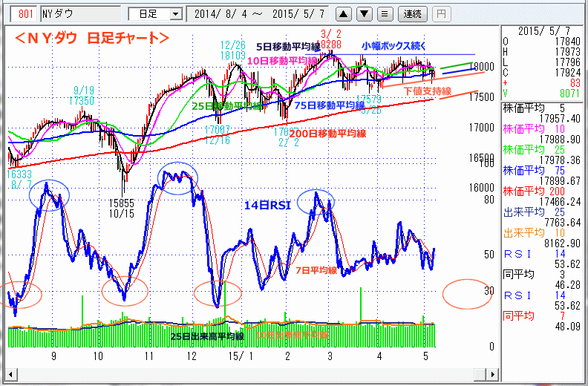
Task: Click the 25-day average value 17978.36
Action: click(x=560, y=160)
